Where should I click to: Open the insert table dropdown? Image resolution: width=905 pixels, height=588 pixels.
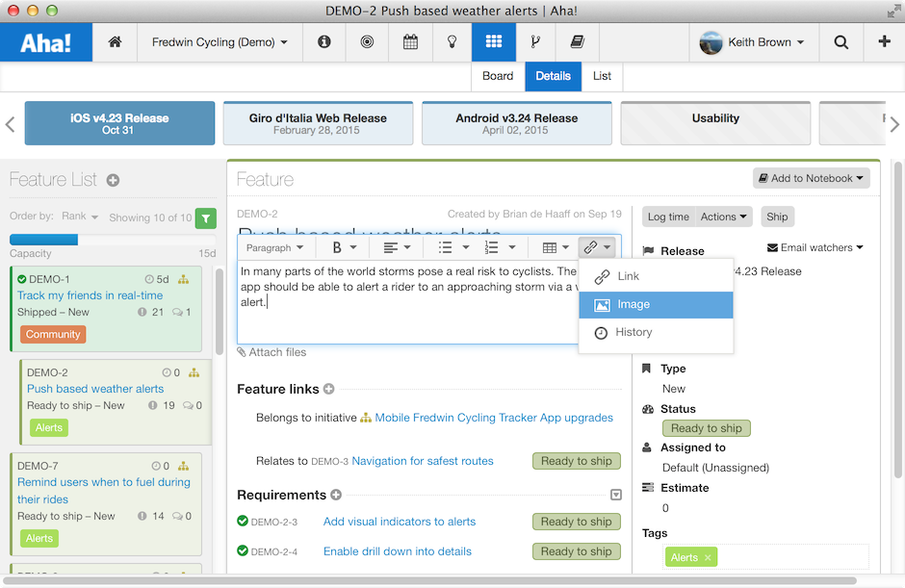pos(556,247)
